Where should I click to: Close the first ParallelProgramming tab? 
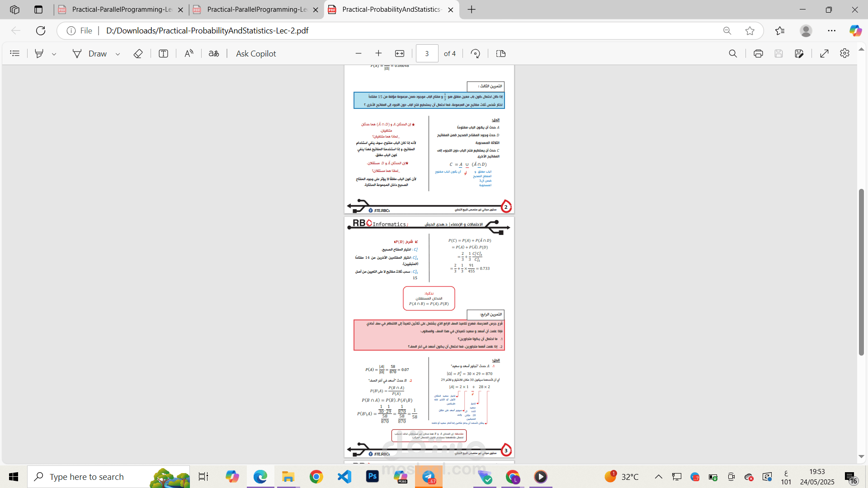coord(180,9)
